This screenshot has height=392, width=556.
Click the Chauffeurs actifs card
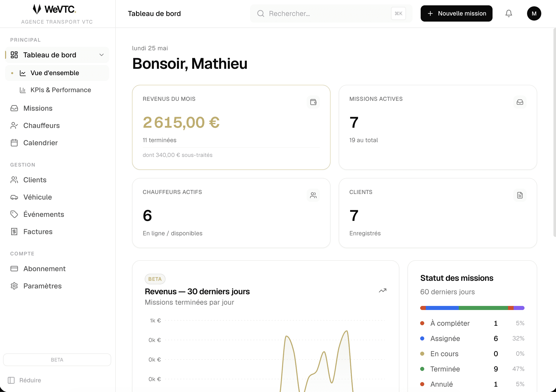[231, 213]
